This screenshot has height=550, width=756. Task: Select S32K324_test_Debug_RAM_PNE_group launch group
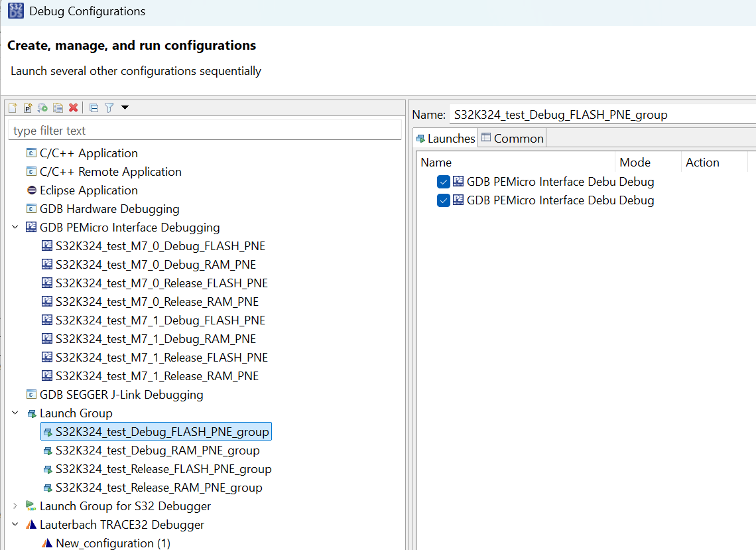coord(158,450)
